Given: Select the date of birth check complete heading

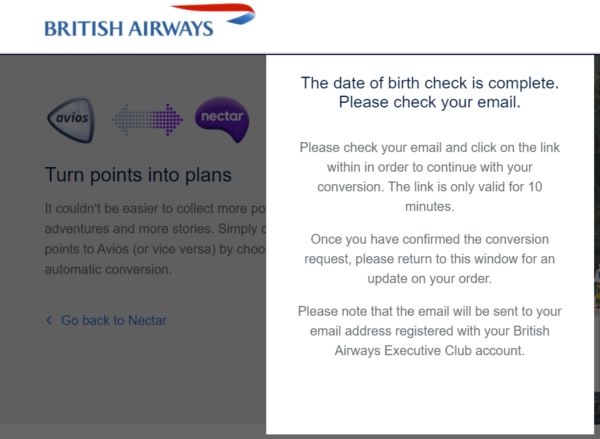Looking at the screenshot, I should pos(430,82).
